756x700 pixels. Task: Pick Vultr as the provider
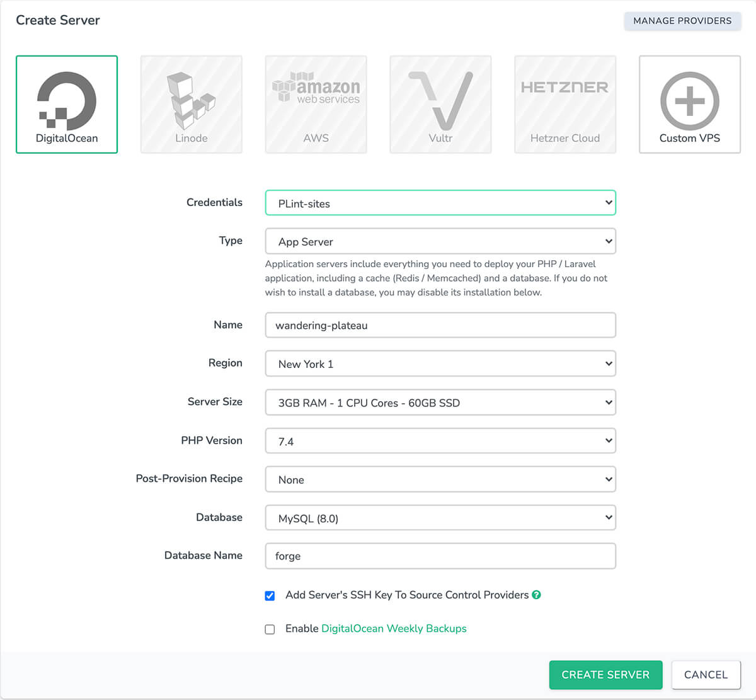click(440, 104)
